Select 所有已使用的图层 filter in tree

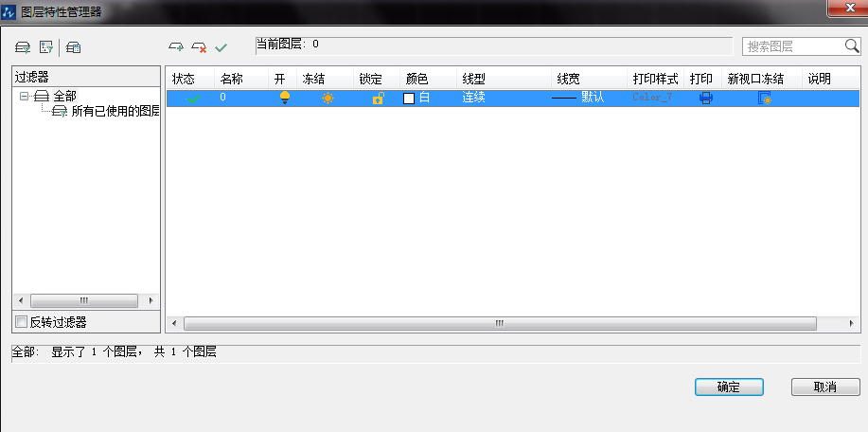(x=115, y=111)
